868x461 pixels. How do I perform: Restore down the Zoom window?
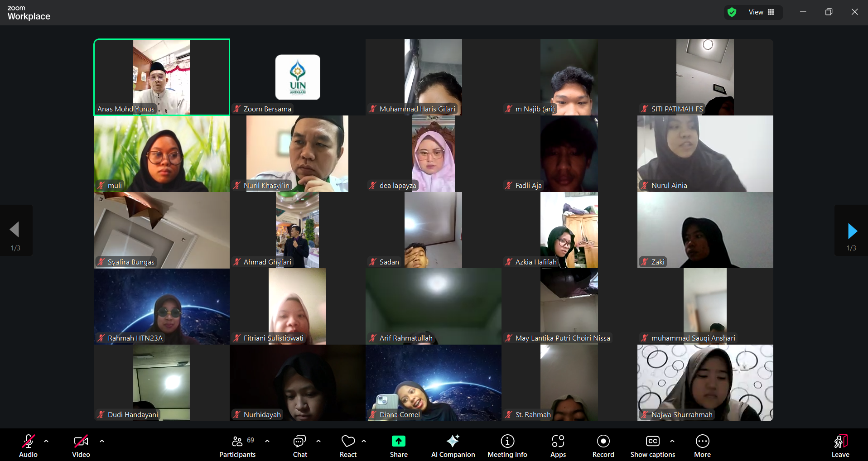829,12
